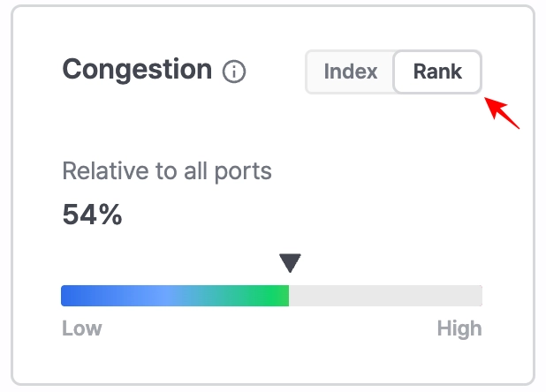
Task: Click the "Relative to all ports" label
Action: pyautogui.click(x=167, y=170)
